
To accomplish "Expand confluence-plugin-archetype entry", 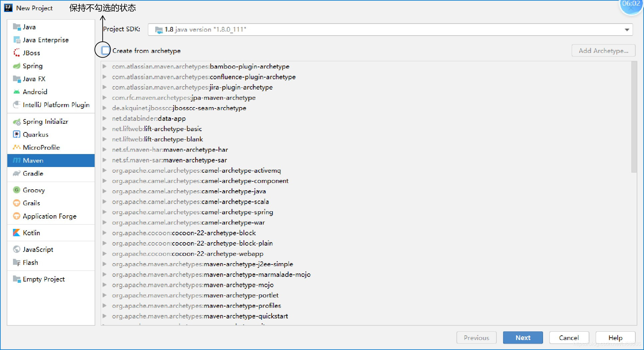I will 105,77.
